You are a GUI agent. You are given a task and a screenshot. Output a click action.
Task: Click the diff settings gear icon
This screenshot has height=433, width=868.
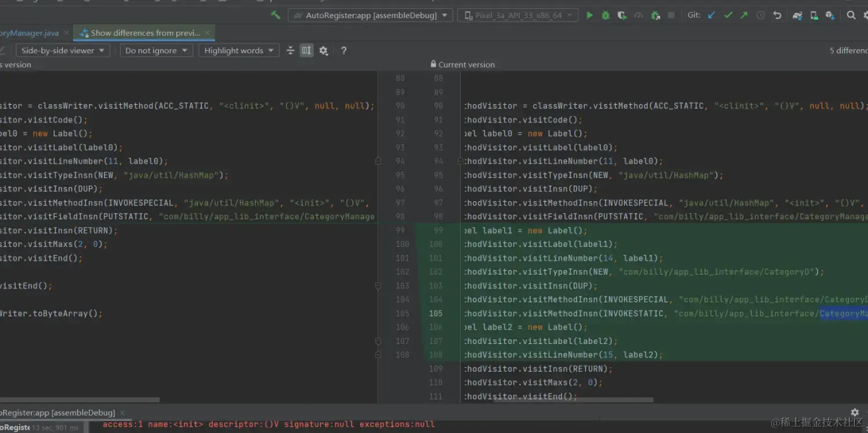tap(323, 50)
